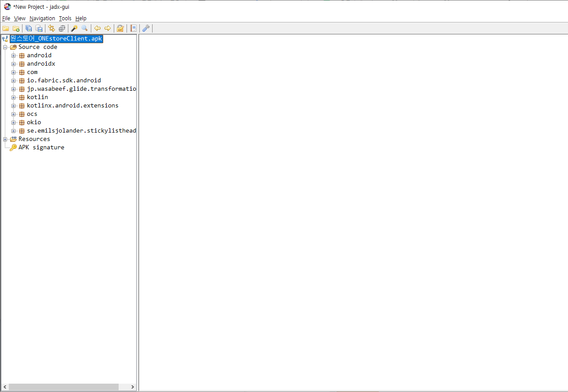Viewport: 568px width, 392px height.
Task: Expand the androidx package
Action: [14, 64]
